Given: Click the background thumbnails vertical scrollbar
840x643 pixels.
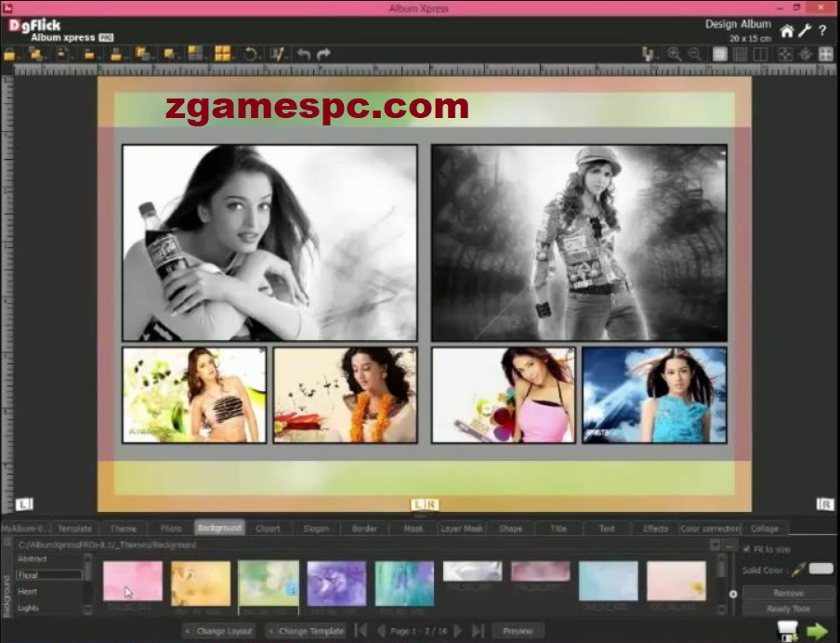Looking at the screenshot, I should [722, 584].
